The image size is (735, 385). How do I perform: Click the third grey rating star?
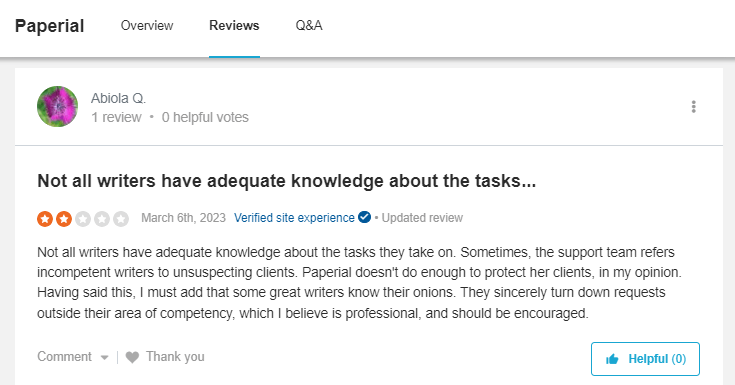(x=83, y=219)
